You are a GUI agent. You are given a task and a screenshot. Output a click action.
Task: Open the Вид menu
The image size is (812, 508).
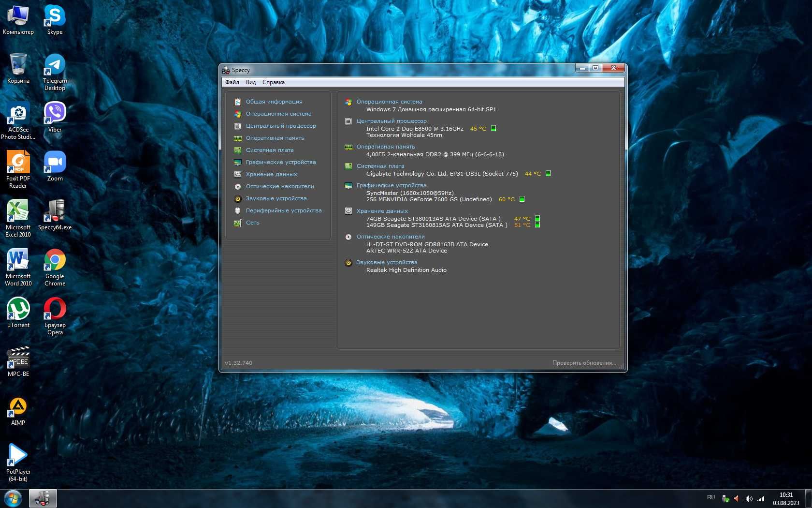coord(251,82)
